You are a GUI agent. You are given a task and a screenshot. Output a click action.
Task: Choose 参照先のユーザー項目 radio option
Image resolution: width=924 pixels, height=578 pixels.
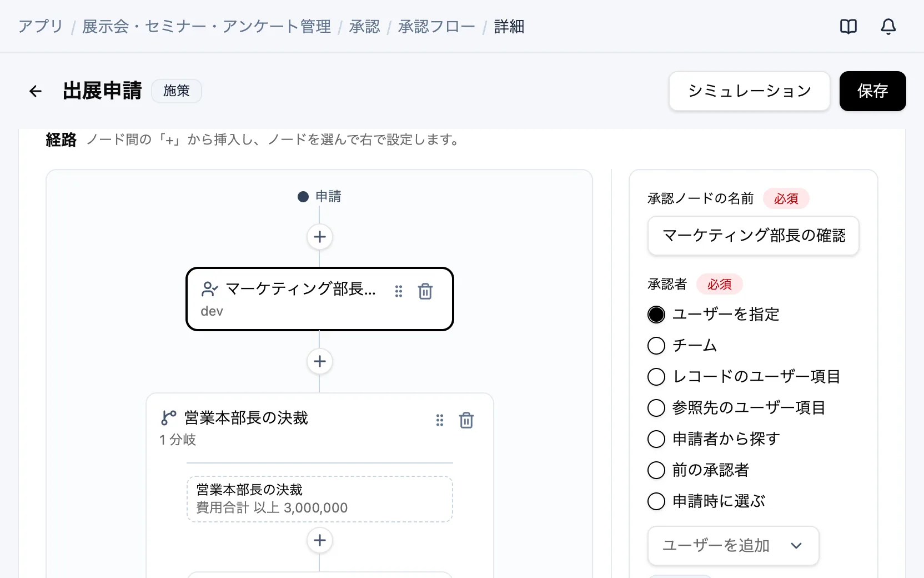(x=656, y=408)
